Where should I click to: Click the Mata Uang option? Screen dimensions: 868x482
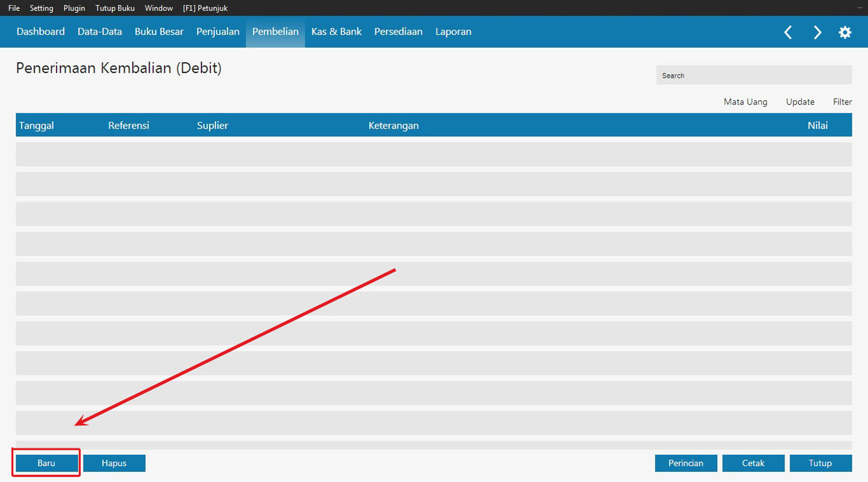[746, 102]
